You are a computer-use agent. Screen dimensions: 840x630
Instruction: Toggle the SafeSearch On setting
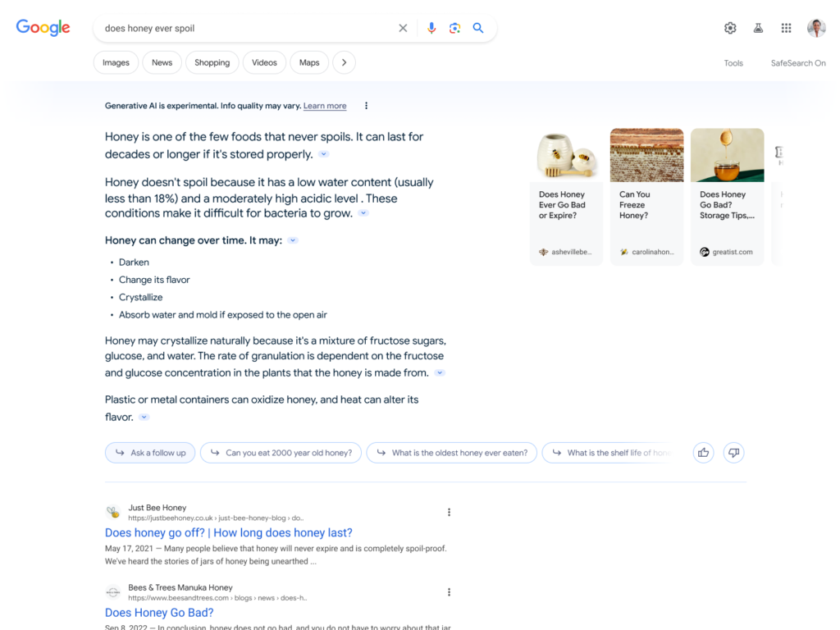click(797, 63)
